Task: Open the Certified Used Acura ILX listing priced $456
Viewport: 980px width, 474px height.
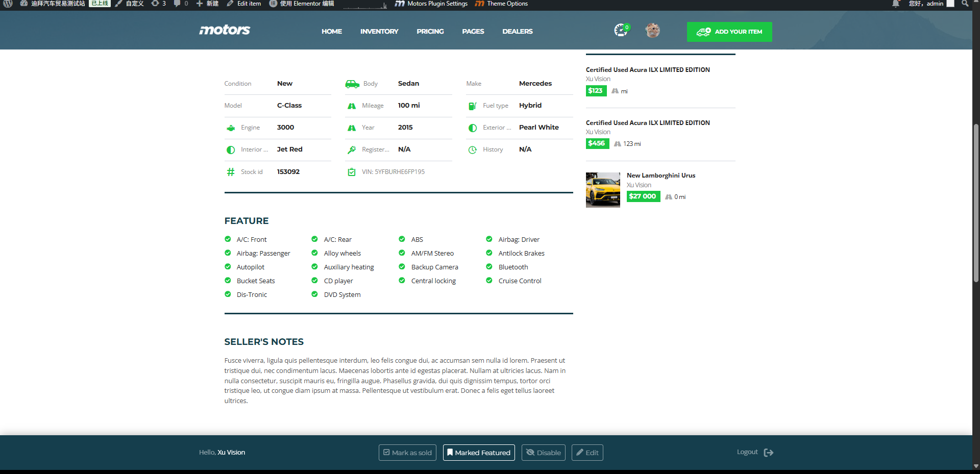Action: (648, 123)
